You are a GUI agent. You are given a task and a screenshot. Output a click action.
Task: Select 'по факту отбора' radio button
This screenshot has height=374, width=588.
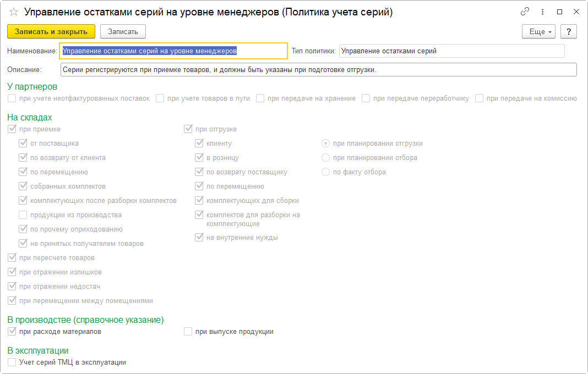(325, 172)
